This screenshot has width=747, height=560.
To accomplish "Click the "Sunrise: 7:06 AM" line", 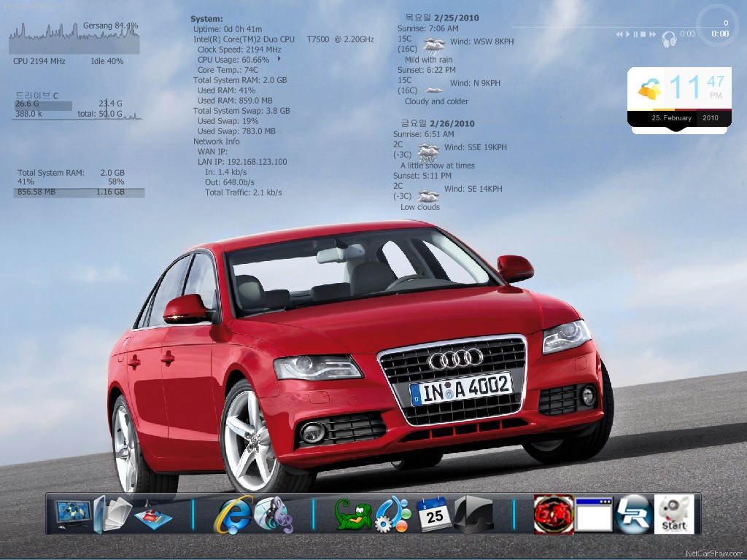I will tap(428, 28).
